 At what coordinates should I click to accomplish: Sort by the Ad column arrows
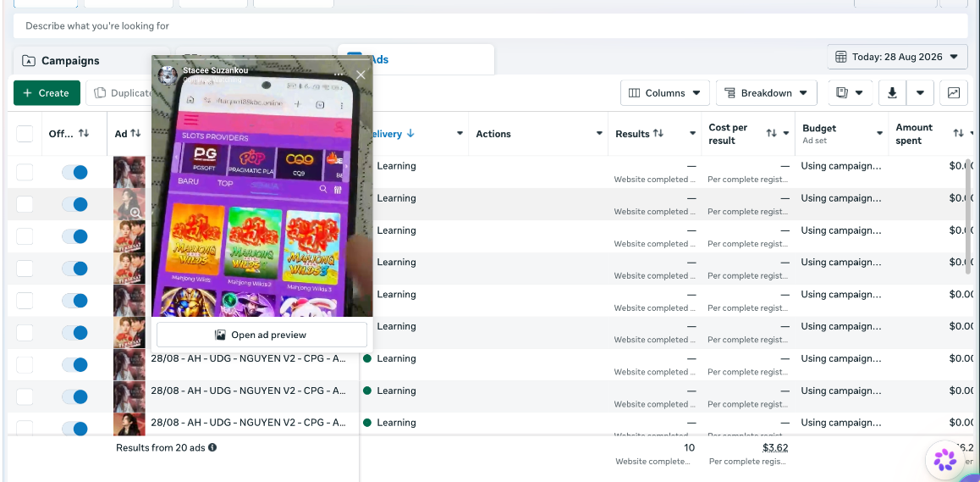coord(135,133)
